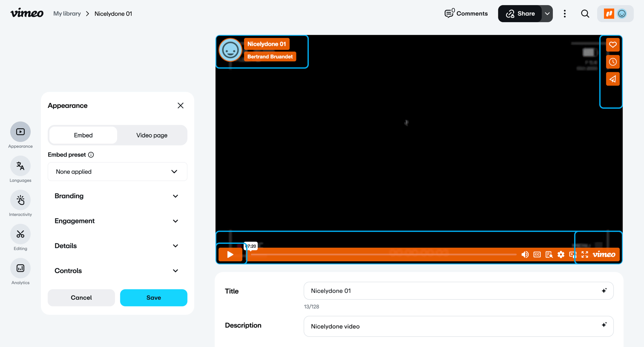
Task: Enter fullscreen in the player
Action: (585, 254)
